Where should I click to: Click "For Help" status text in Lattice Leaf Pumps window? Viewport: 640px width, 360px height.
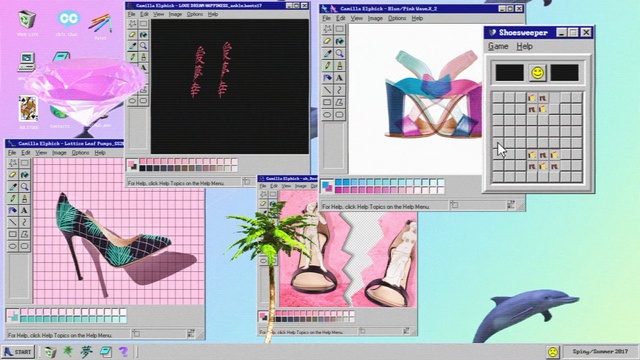60,335
